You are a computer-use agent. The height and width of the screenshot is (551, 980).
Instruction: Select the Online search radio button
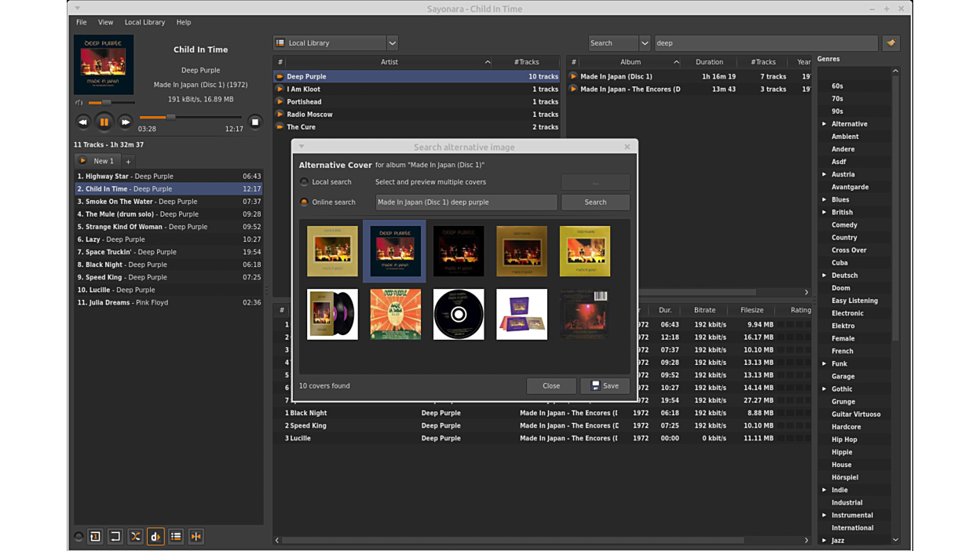point(305,203)
